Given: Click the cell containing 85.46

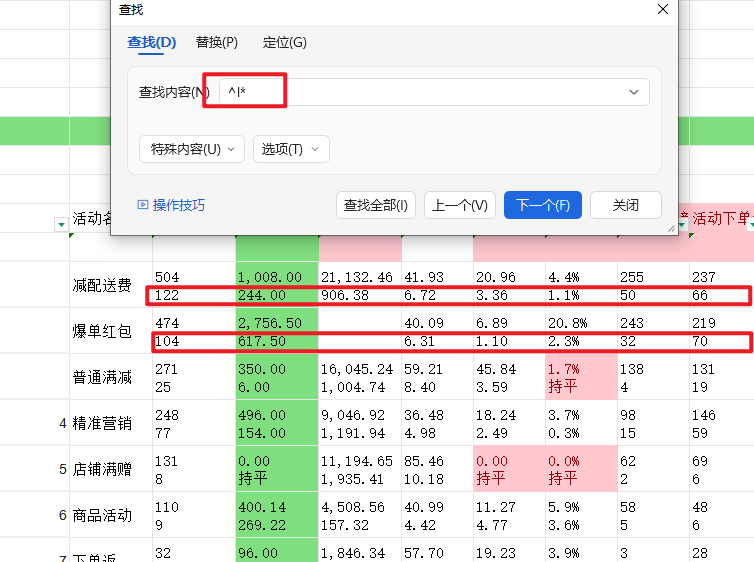Looking at the screenshot, I should 438,470.
